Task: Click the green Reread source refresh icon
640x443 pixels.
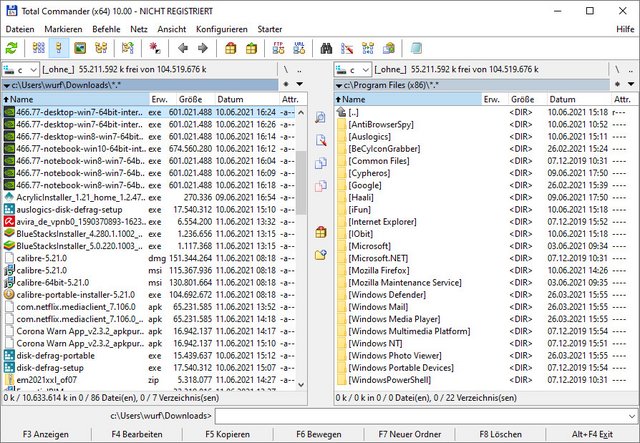Action: coord(11,49)
